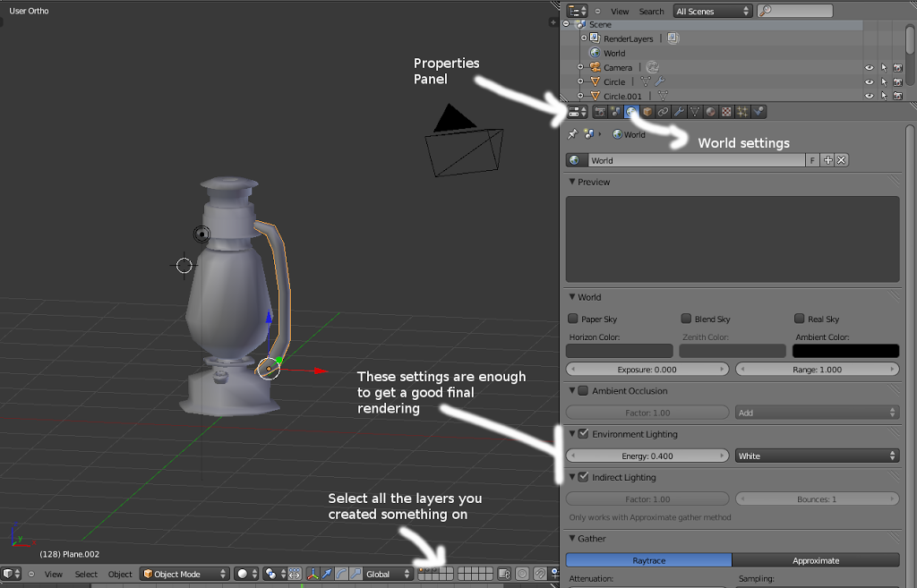Open the Particles properties icon
The width and height of the screenshot is (917, 588).
(743, 111)
